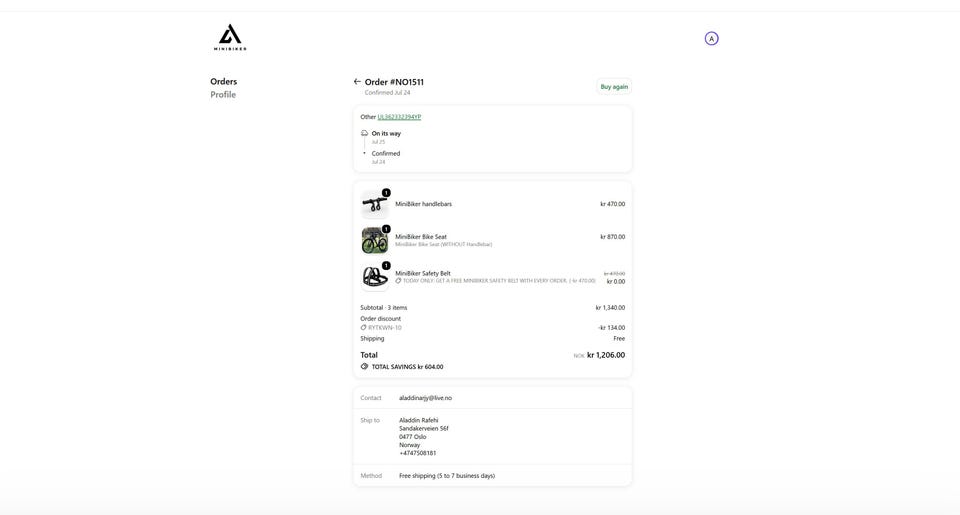Viewport: 960px width, 515px height.
Task: Open the Profile section
Action: pyautogui.click(x=223, y=94)
